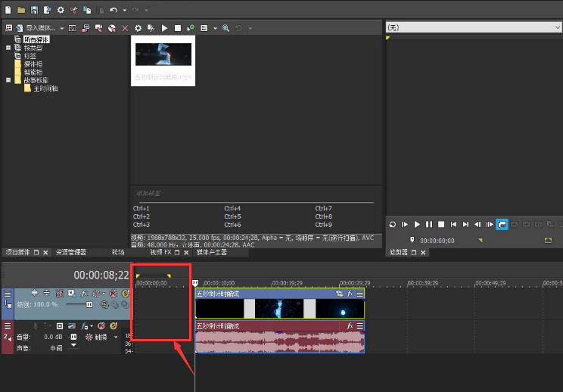The height and width of the screenshot is (392, 563).
Task: Switch to the 转场 tab
Action: point(118,252)
